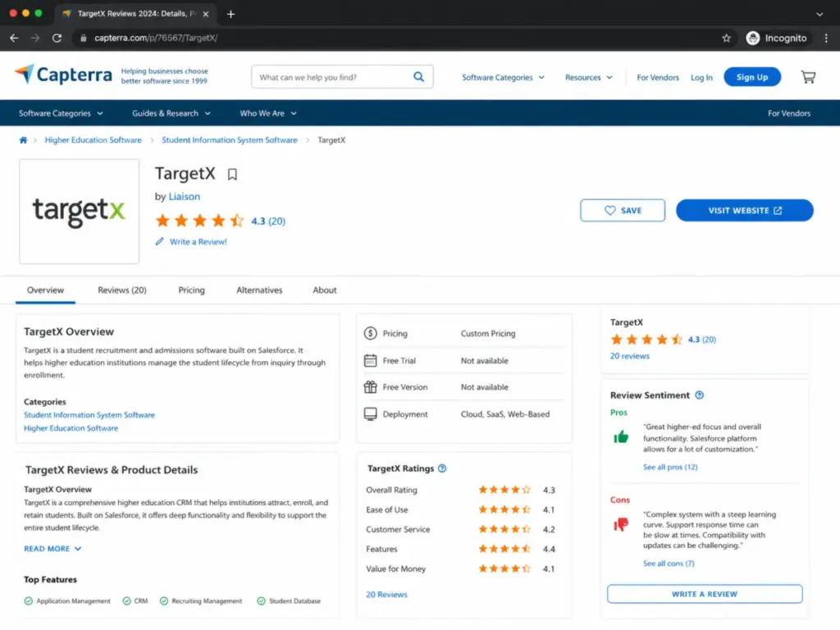Click the 4.3 (20) rating next to stars

click(x=268, y=221)
